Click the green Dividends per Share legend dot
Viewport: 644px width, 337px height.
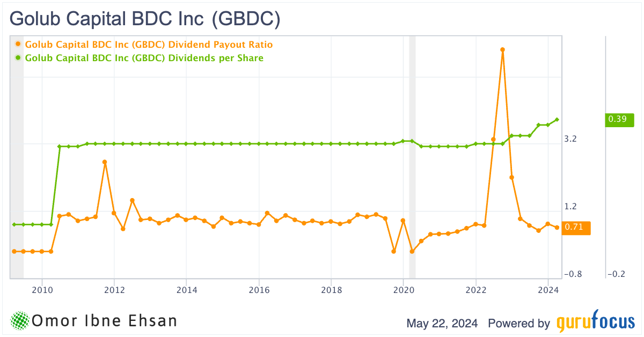19,58
